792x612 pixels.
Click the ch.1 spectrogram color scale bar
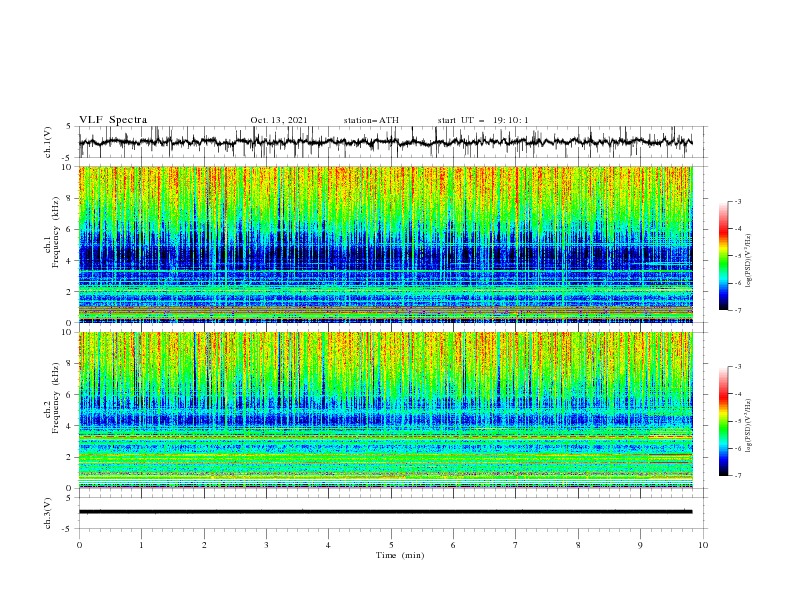pyautogui.click(x=723, y=256)
